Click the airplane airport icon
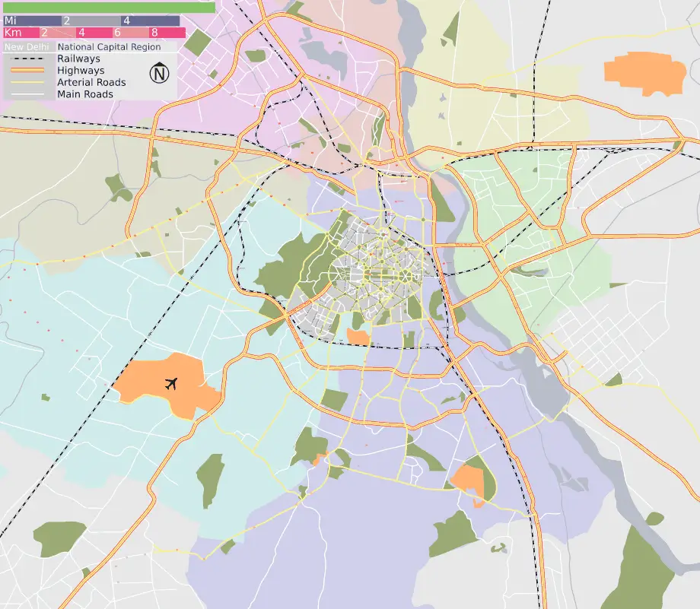700x609 pixels. pos(171,384)
